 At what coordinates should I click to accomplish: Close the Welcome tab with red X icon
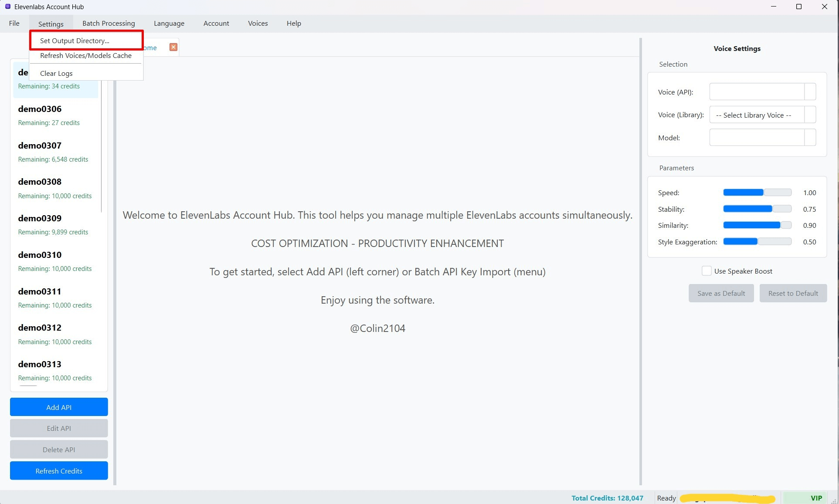173,47
